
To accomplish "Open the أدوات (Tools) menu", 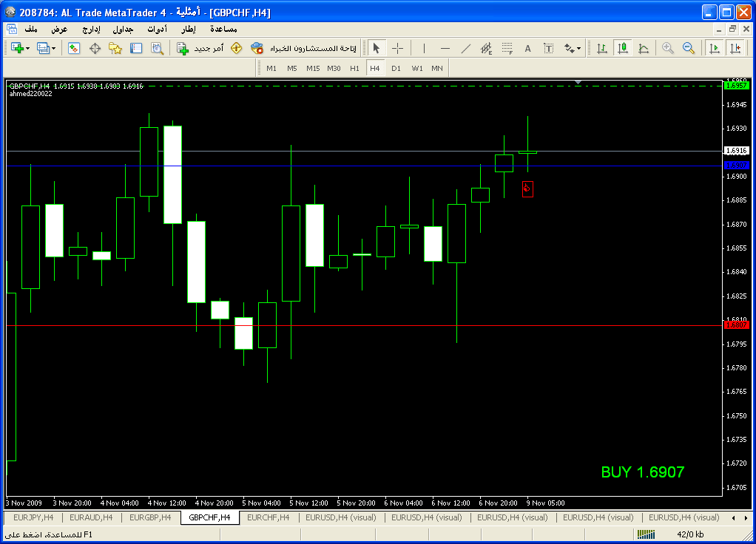I will point(157,29).
